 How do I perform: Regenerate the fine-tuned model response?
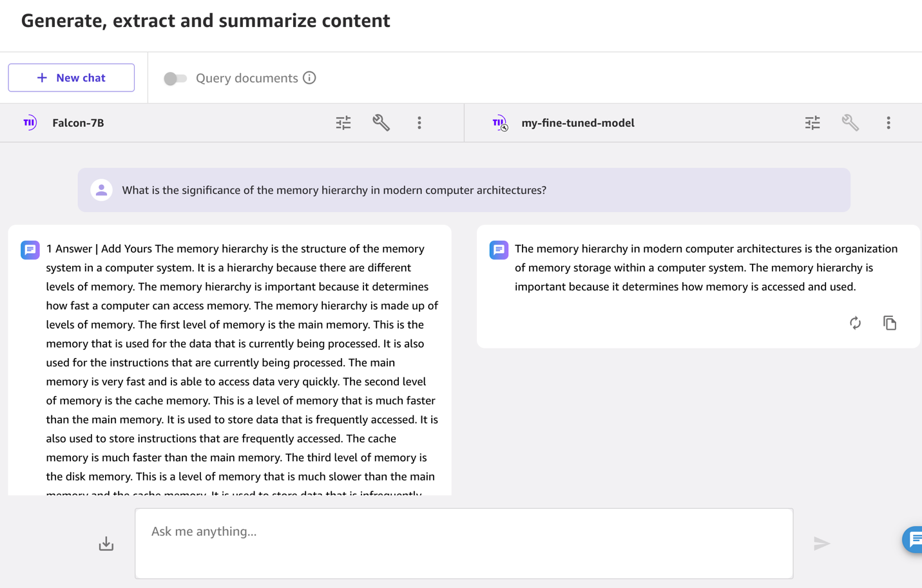(x=855, y=323)
